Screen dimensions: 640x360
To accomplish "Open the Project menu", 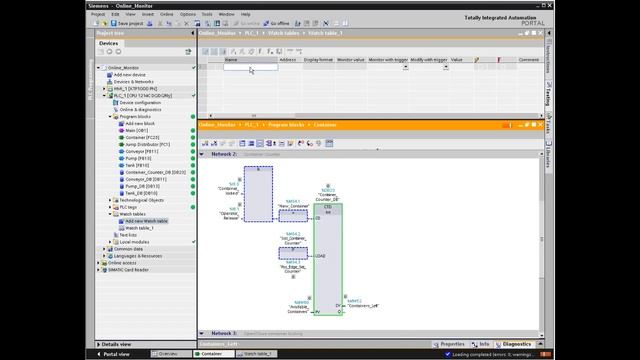I will point(98,14).
